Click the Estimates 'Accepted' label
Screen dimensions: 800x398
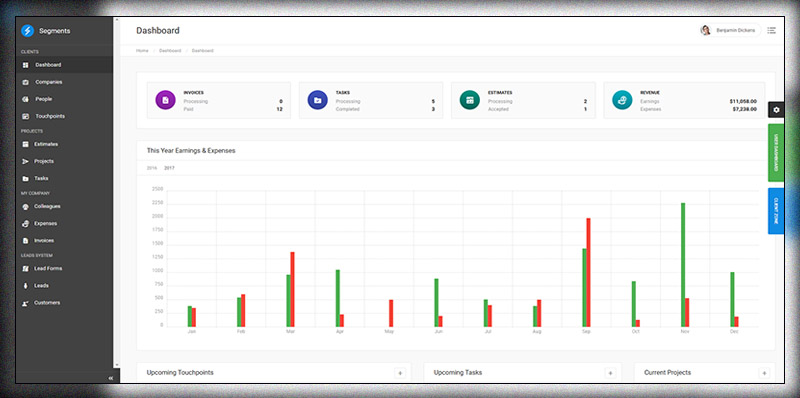[x=498, y=110]
